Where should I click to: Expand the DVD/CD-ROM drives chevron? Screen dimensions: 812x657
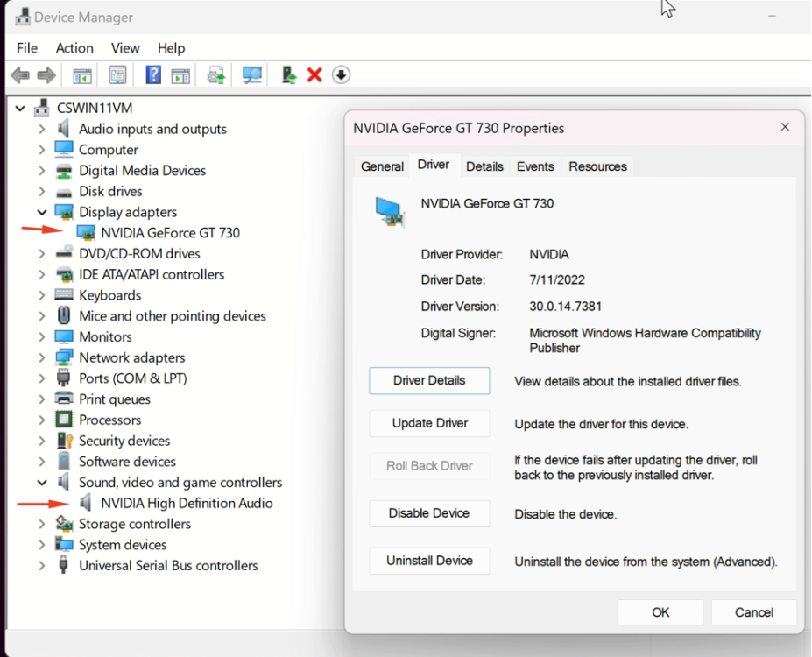[x=42, y=254]
